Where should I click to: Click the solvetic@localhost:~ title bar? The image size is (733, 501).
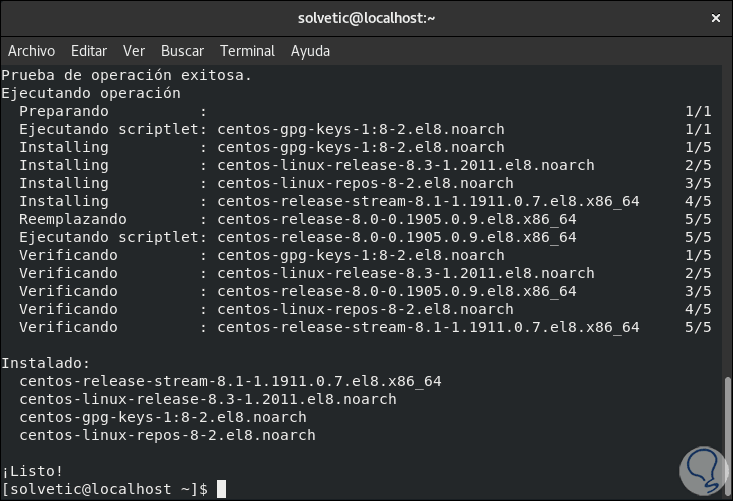(x=366, y=17)
